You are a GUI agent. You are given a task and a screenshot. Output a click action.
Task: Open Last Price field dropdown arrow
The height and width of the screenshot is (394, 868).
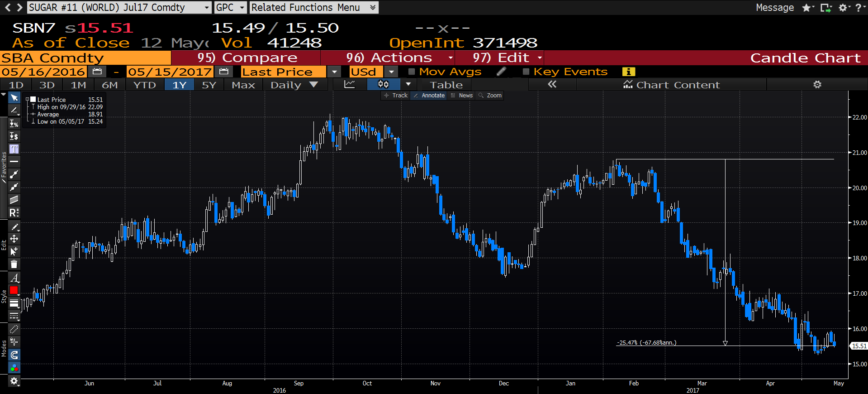[x=334, y=72]
